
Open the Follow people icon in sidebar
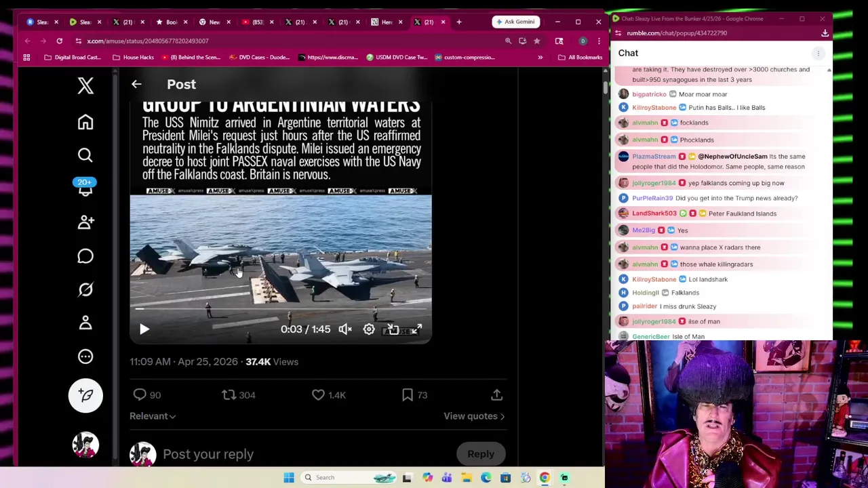point(85,222)
